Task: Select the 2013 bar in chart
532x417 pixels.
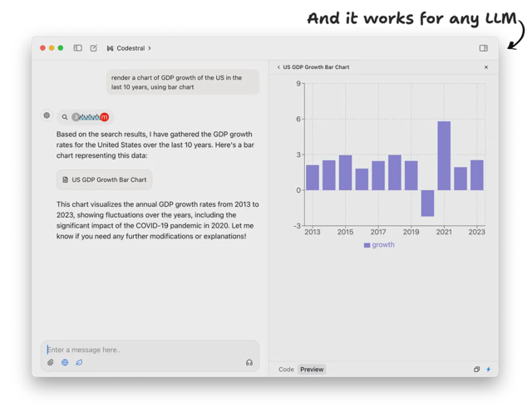Action: pos(313,178)
